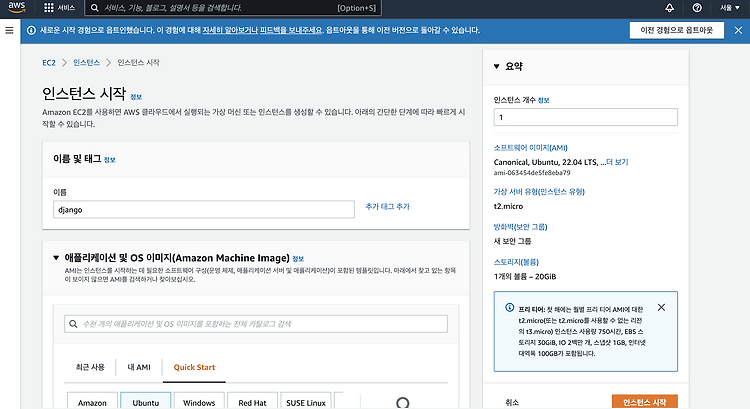Screen dimensions: 750x409
Task: Click the magnifier icon in top search bar
Action: click(95, 8)
